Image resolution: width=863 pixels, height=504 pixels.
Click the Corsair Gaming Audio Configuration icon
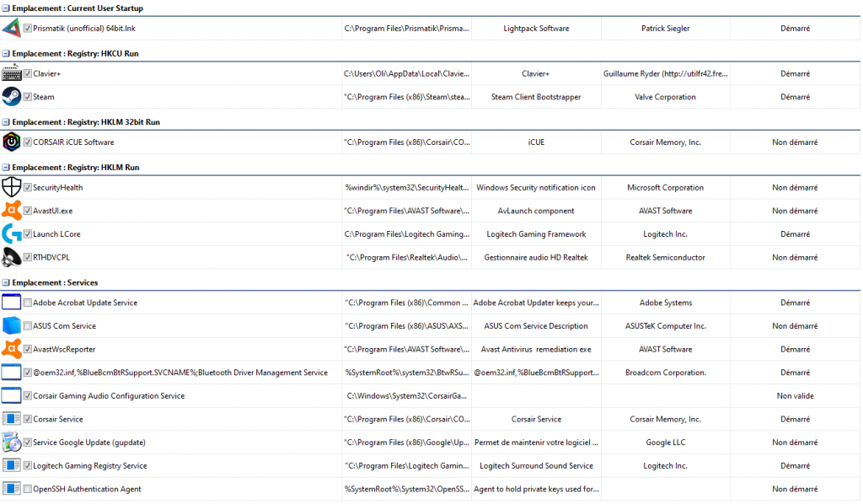click(11, 395)
